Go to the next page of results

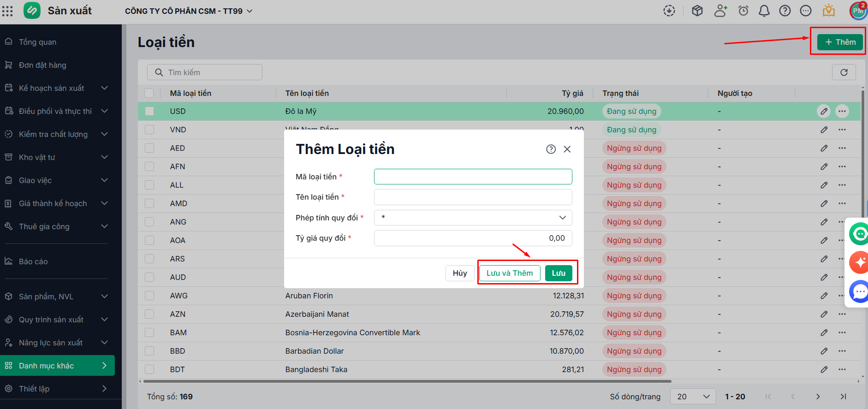[x=818, y=397]
